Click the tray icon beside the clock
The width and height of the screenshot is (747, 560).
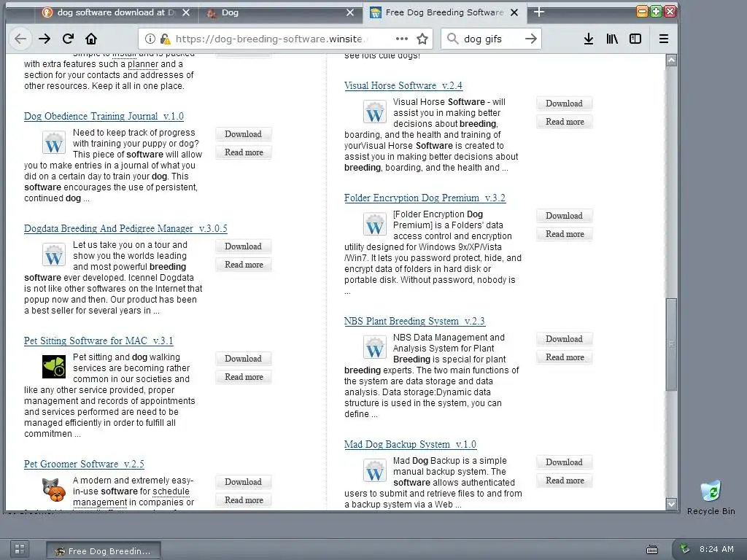pos(684,548)
